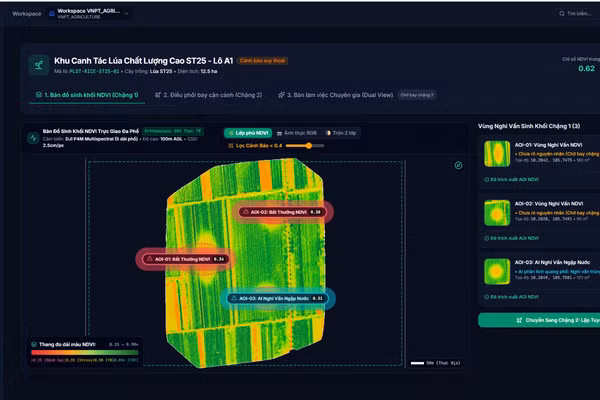Click the Workspace label in the header

pos(26,14)
